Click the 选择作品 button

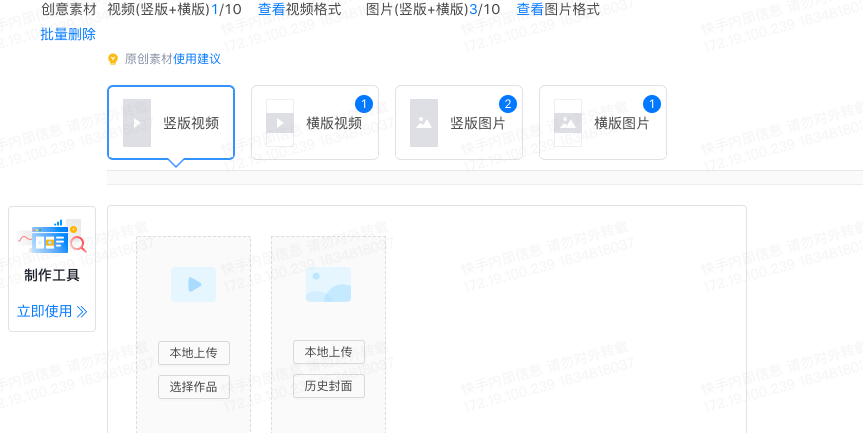pos(194,387)
